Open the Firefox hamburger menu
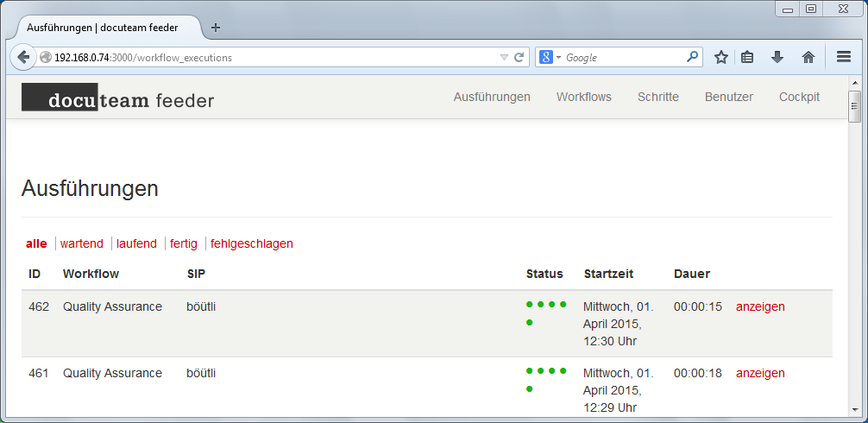Viewport: 868px width, 423px height. point(843,58)
